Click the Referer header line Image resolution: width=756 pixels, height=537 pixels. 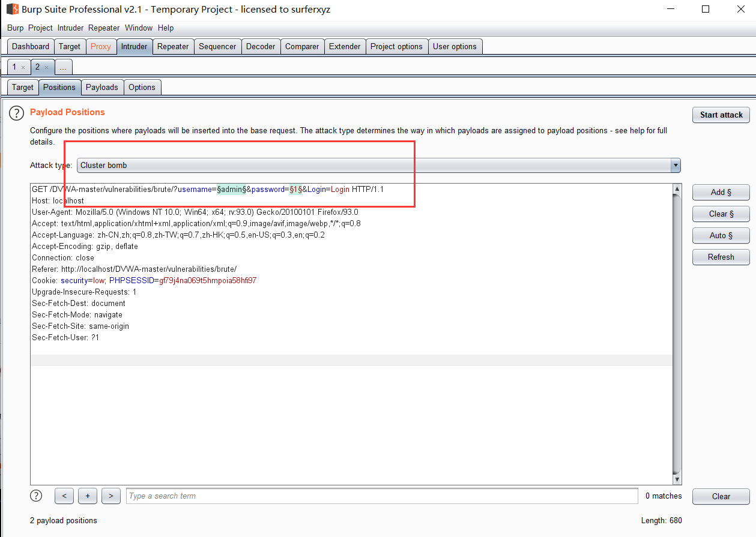coord(134,269)
